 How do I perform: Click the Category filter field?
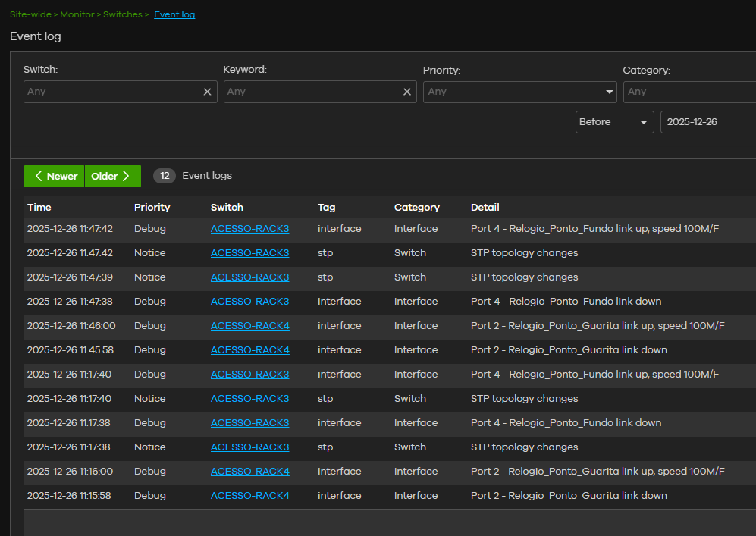[689, 92]
